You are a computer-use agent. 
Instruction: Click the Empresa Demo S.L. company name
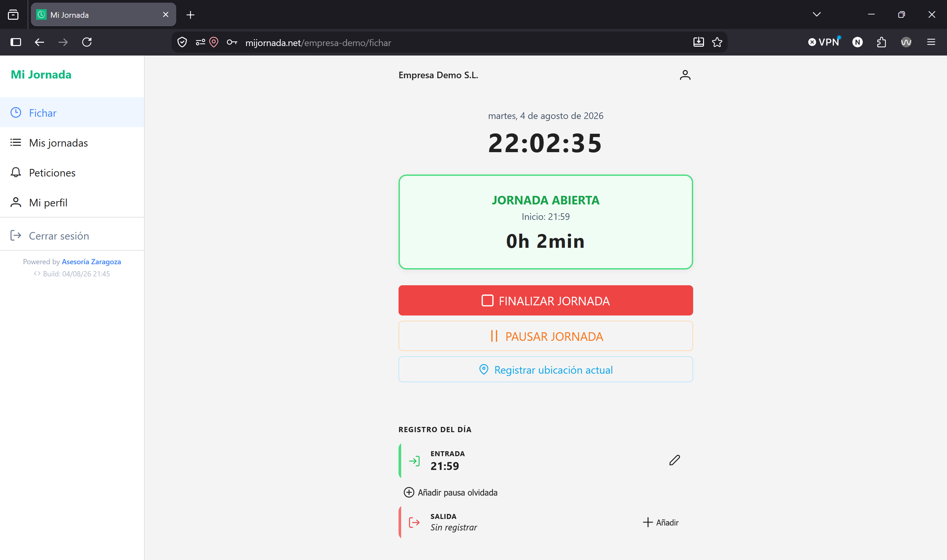pyautogui.click(x=438, y=75)
